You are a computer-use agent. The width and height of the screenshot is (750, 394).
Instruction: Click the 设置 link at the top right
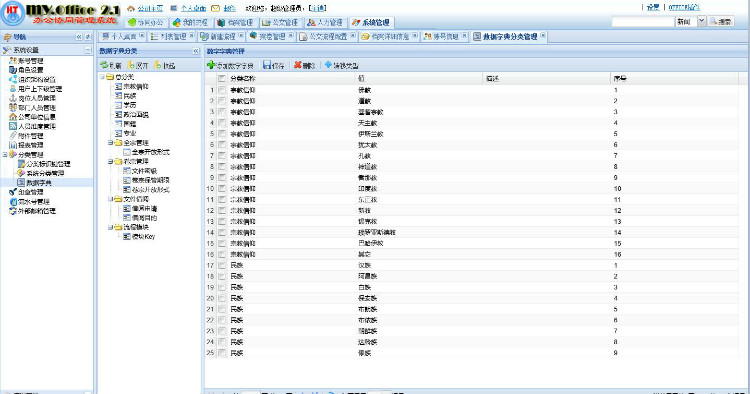coord(653,7)
